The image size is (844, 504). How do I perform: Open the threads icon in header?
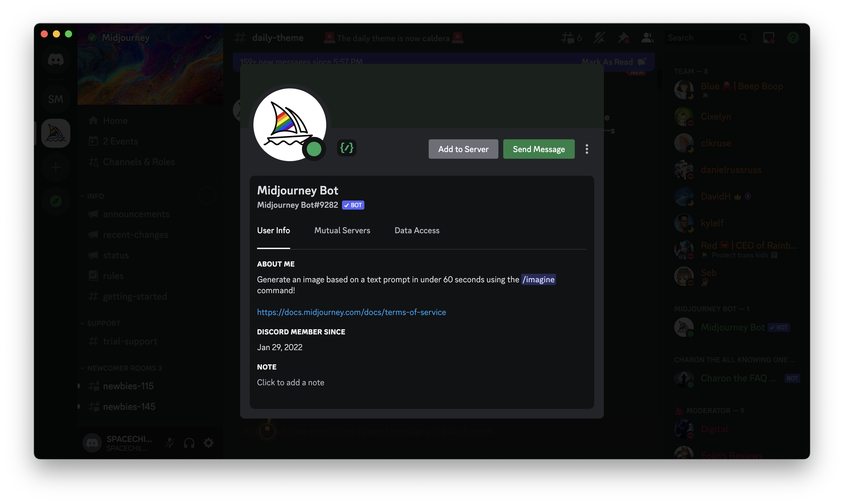pos(568,38)
